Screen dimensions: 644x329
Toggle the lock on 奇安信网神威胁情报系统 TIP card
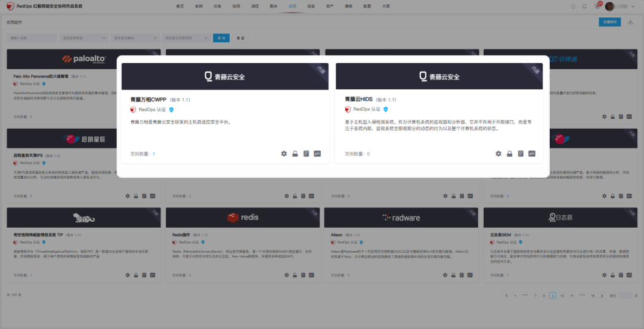(x=136, y=275)
